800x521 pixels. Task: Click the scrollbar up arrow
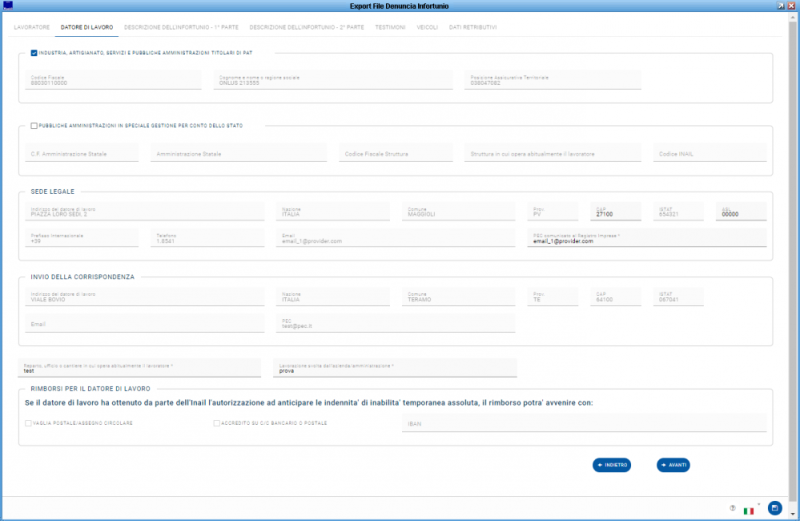(x=792, y=17)
